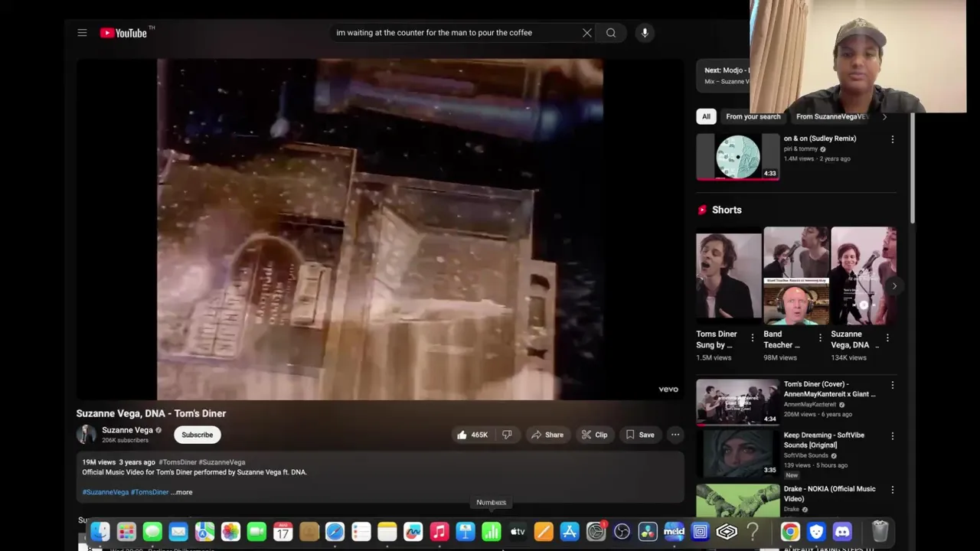Screen dimensions: 980x551
Task: Expand the description with ...more
Action: pos(181,492)
